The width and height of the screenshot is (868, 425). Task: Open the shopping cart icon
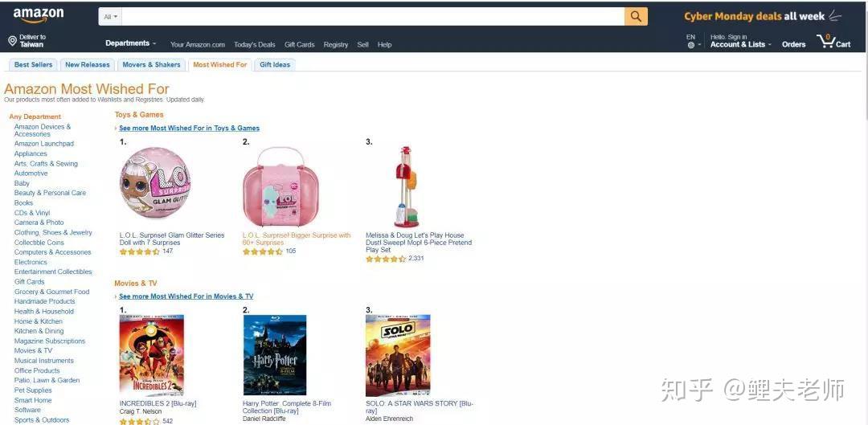coord(826,41)
